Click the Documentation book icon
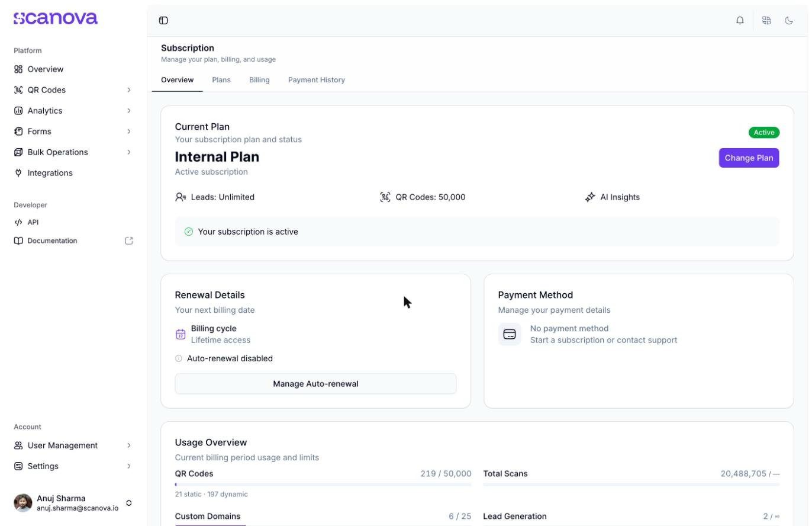 click(x=18, y=241)
